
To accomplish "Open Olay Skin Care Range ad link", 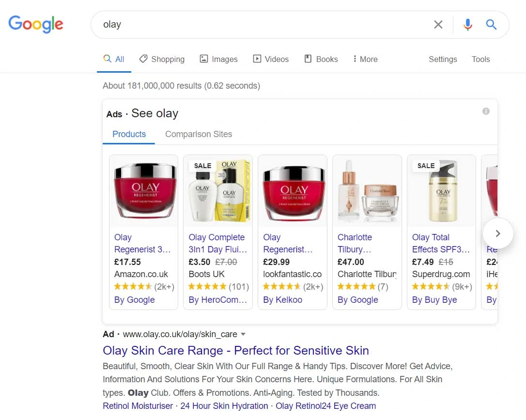I will (x=236, y=350).
